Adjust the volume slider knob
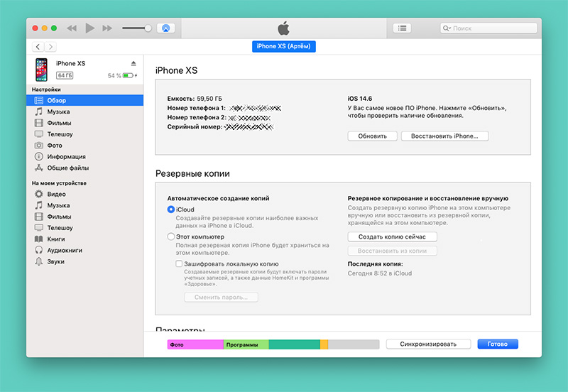This screenshot has height=392, width=568. tap(148, 28)
